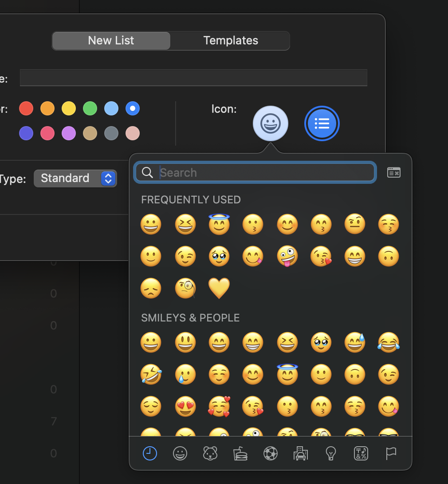448x484 pixels.
Task: Pick the green list color
Action: 90,108
